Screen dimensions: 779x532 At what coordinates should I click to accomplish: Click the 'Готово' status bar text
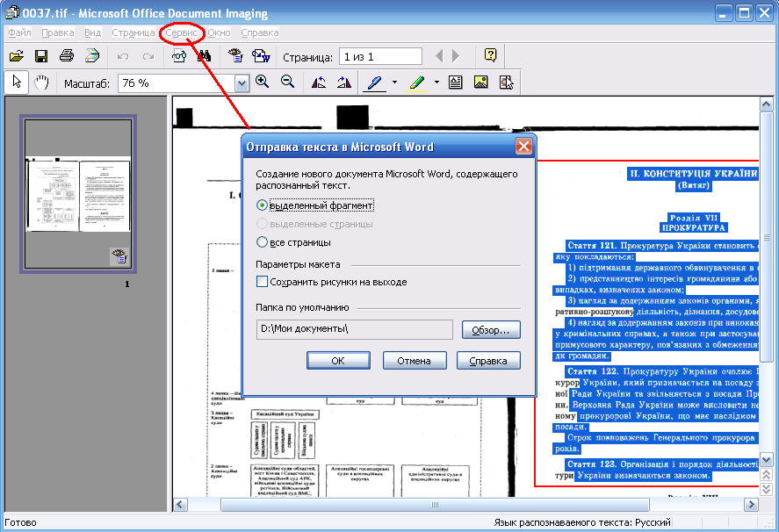click(20, 522)
